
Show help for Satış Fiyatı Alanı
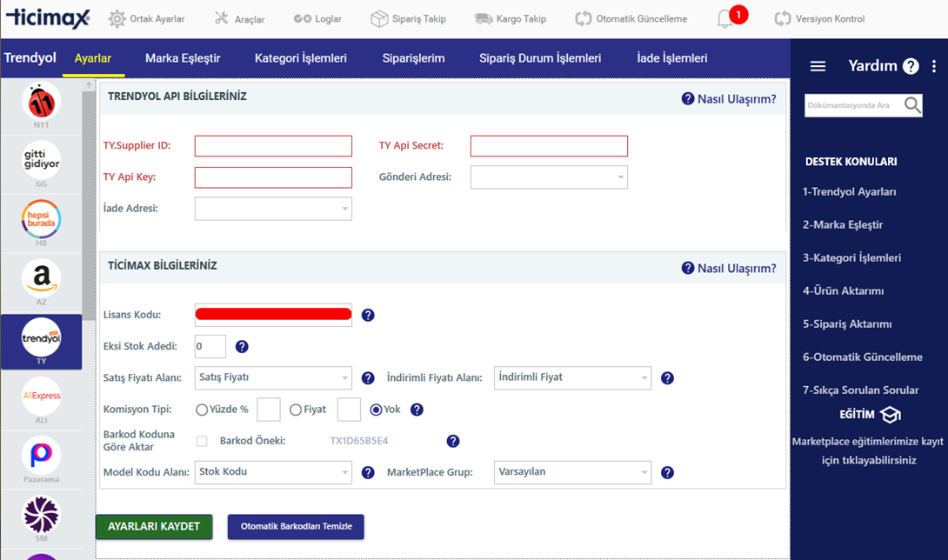click(x=368, y=378)
